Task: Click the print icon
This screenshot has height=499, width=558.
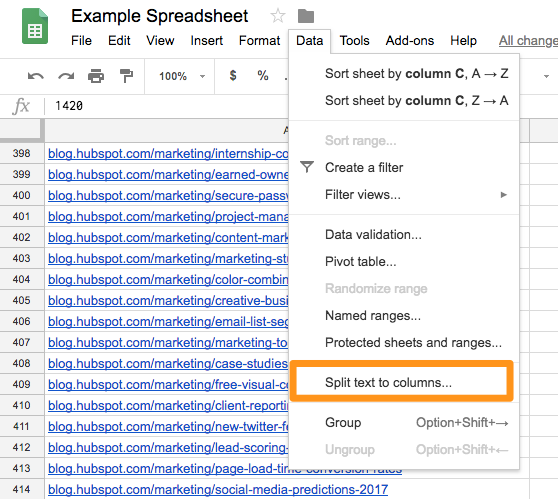Action: coord(96,76)
